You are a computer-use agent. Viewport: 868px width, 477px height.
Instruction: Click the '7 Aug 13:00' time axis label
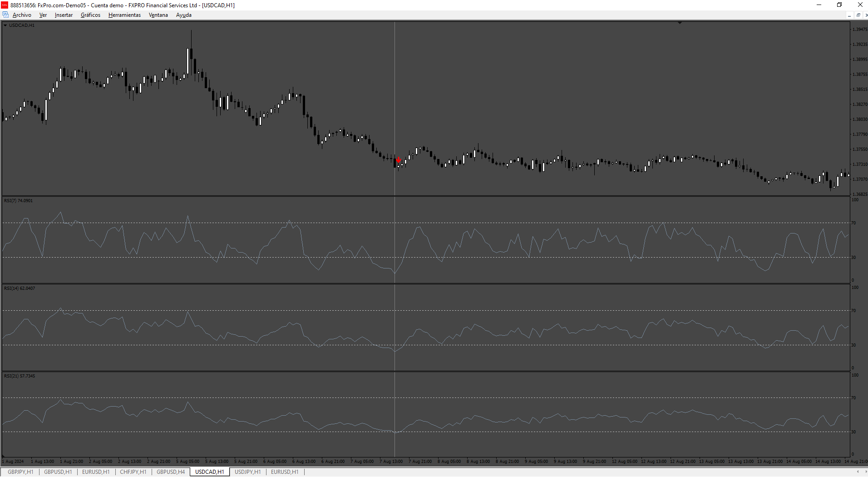click(x=391, y=462)
